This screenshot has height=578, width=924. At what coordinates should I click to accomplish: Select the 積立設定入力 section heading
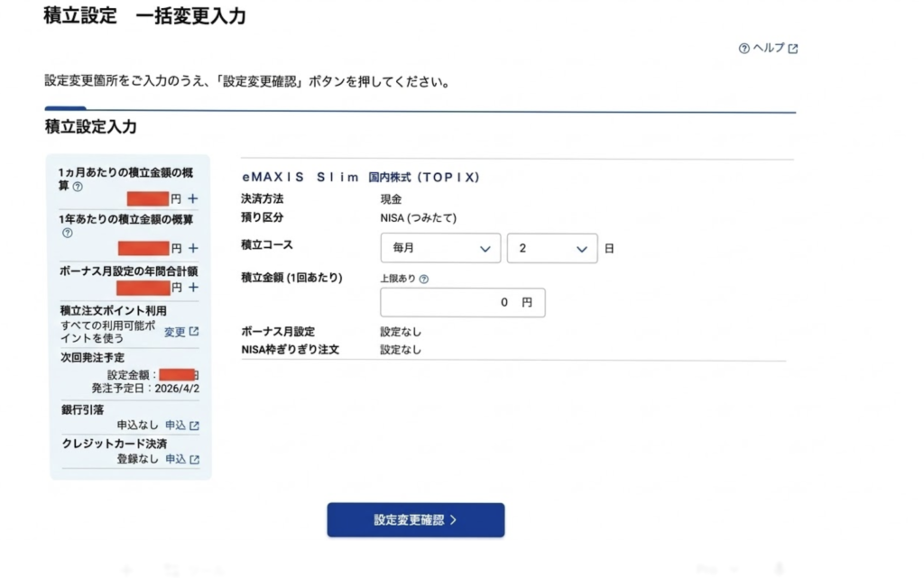90,127
